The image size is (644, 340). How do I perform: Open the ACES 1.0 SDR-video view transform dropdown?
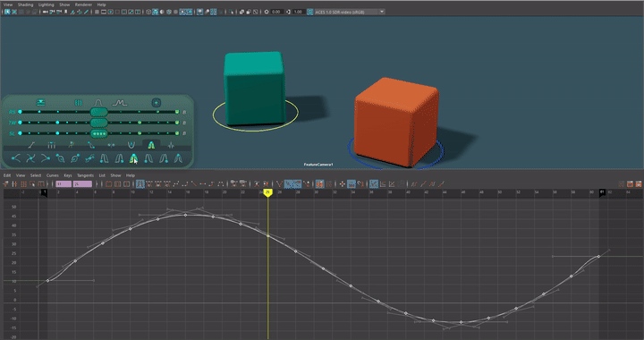pyautogui.click(x=350, y=12)
